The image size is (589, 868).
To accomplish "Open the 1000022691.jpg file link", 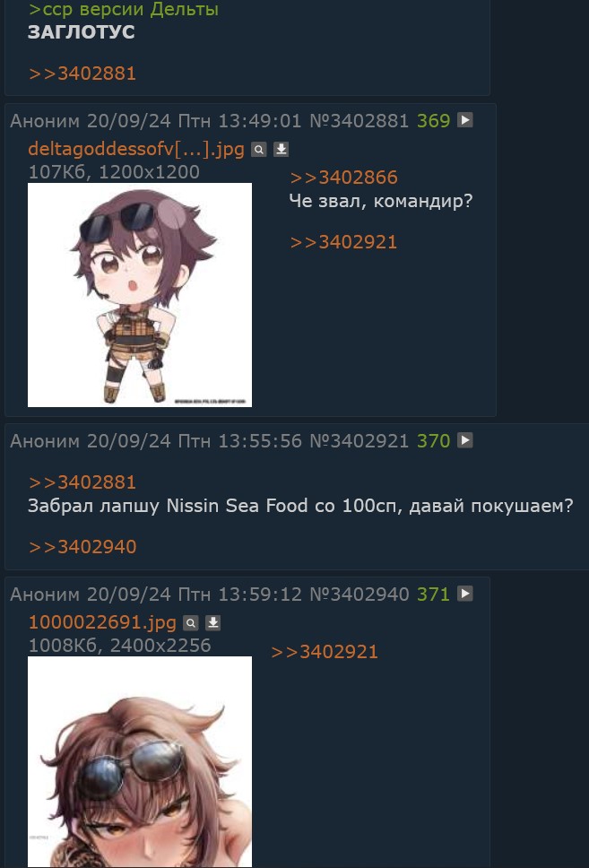I will point(102,623).
